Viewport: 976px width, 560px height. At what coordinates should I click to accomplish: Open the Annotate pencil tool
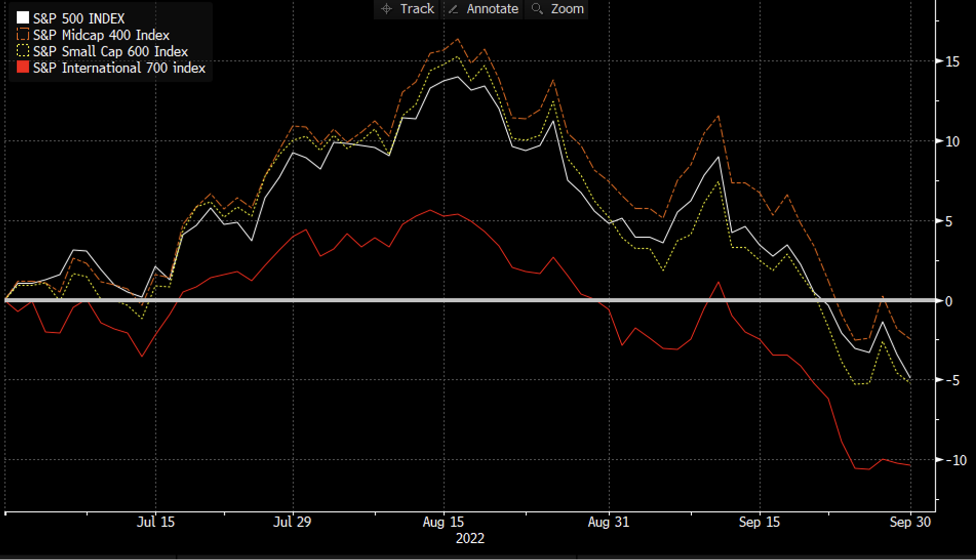(483, 9)
